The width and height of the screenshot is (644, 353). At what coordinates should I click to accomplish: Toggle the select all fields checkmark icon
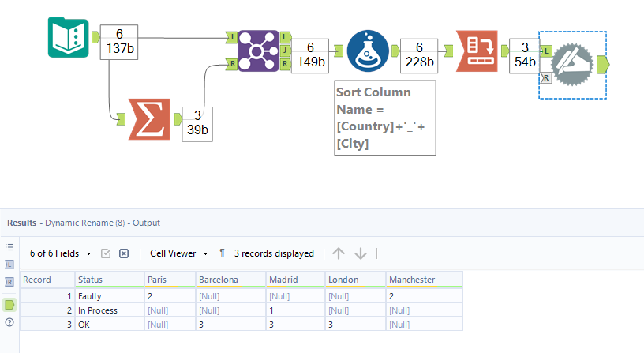pyautogui.click(x=106, y=253)
